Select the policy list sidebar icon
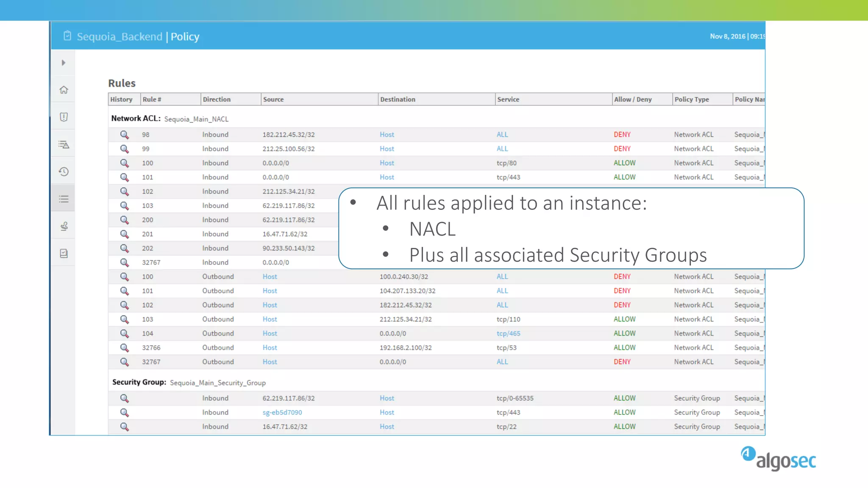The height and width of the screenshot is (488, 868). coord(64,199)
